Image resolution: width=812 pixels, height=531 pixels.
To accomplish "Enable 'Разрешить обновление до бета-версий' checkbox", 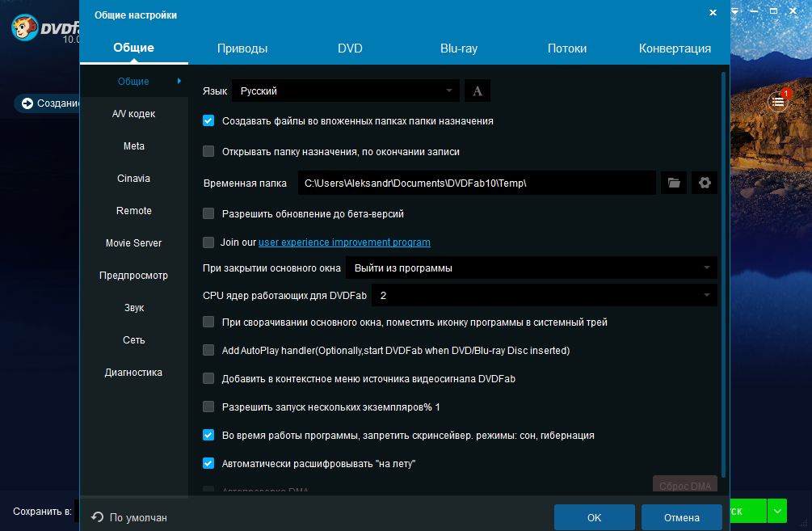I will tap(208, 214).
